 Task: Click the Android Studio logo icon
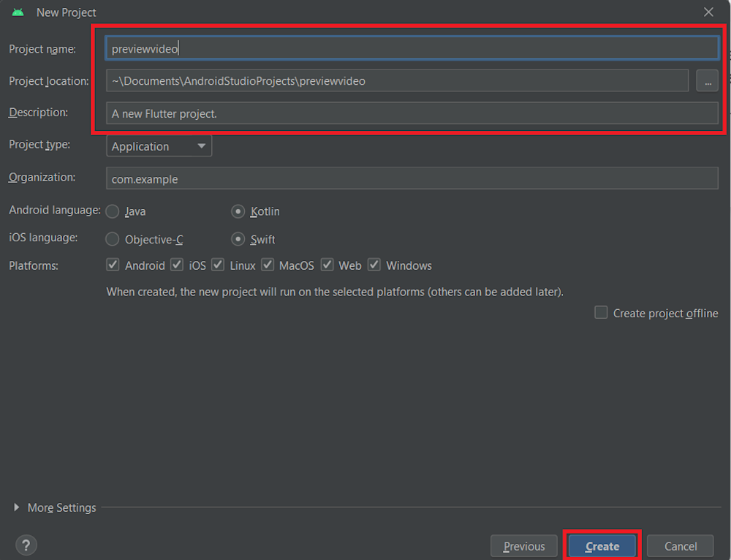pos(18,12)
